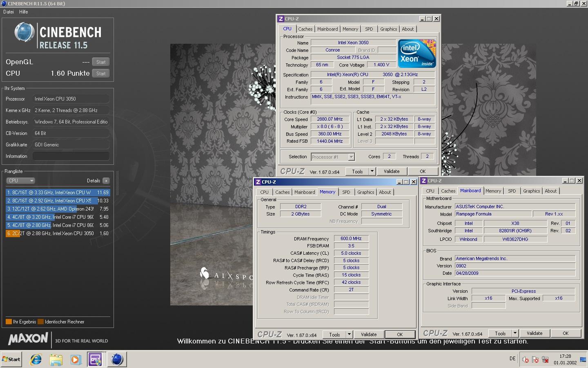Click Internet Explorer icon in taskbar

36,359
